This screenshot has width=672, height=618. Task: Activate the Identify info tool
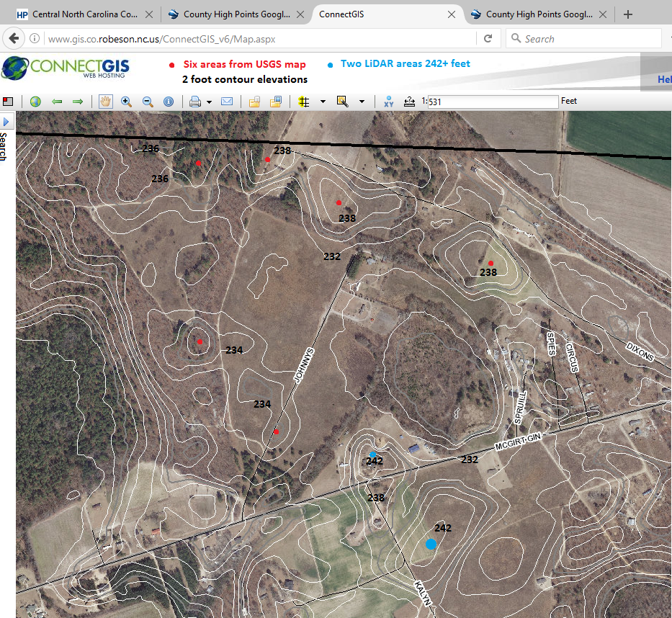[169, 102]
